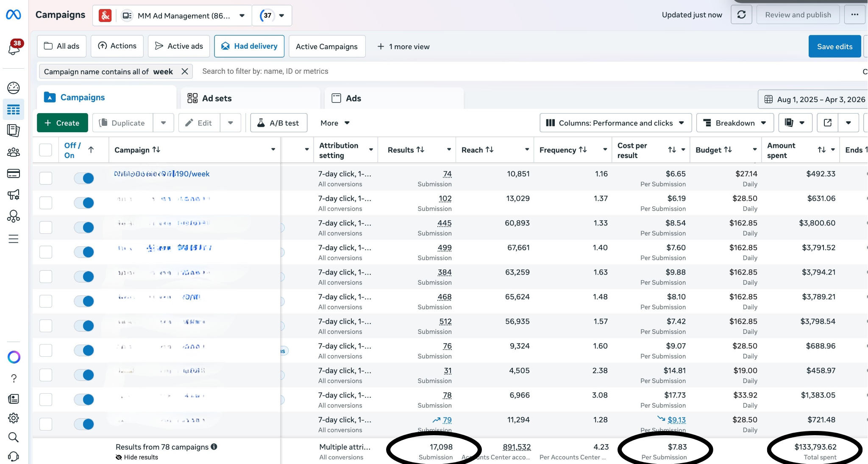Switch to the Ad sets tab
868x464 pixels.
[217, 98]
